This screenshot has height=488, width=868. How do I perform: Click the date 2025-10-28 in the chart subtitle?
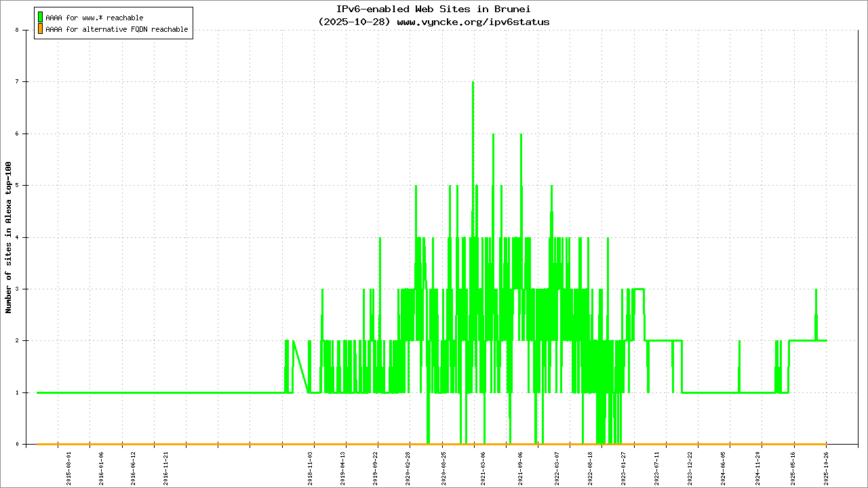tap(355, 22)
